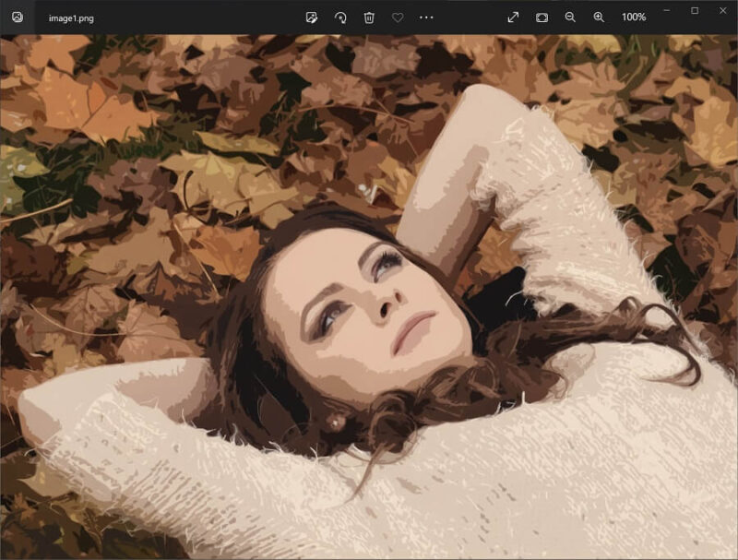
Task: Open the See more (three dots) menu
Action: coord(426,18)
